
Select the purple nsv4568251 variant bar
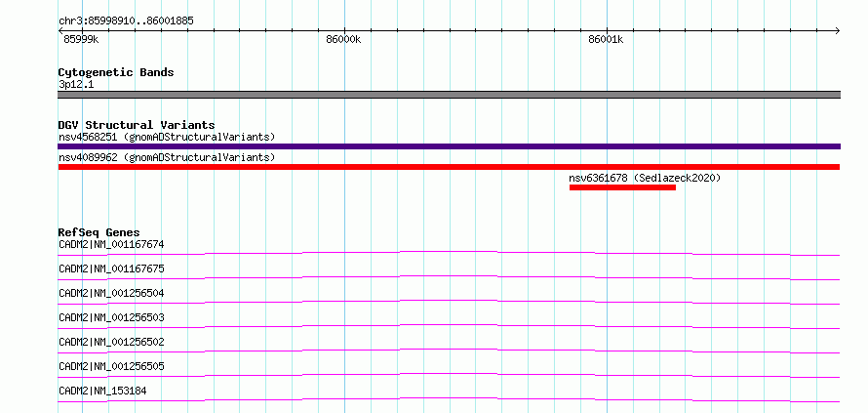449,146
